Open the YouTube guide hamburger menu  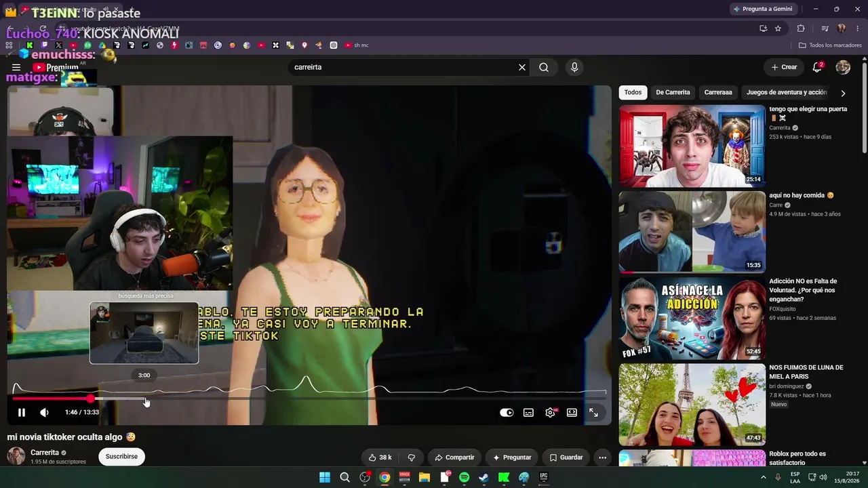coord(16,67)
